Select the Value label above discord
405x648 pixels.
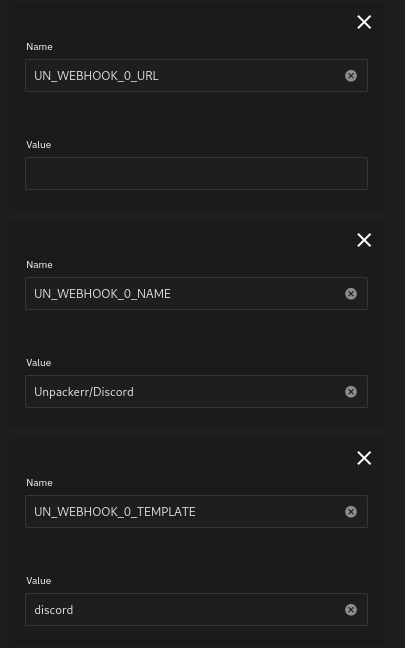(x=39, y=581)
